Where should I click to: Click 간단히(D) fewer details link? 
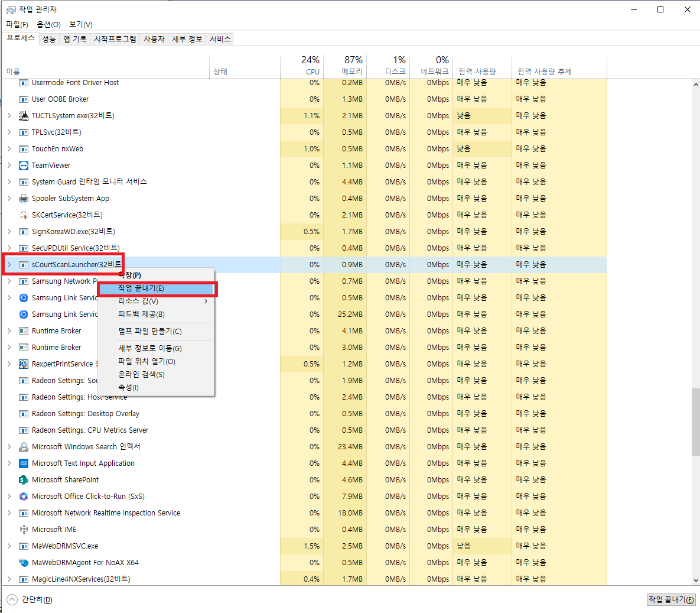[37, 599]
